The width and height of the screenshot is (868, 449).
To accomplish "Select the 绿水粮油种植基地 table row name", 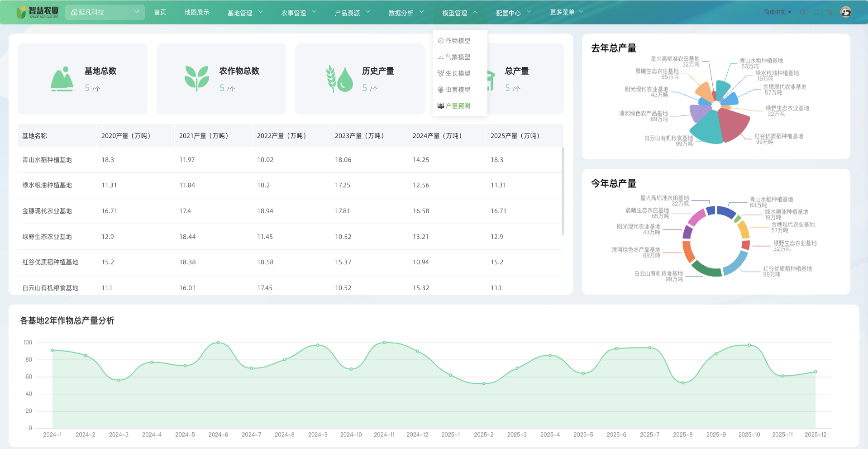I will tap(47, 185).
